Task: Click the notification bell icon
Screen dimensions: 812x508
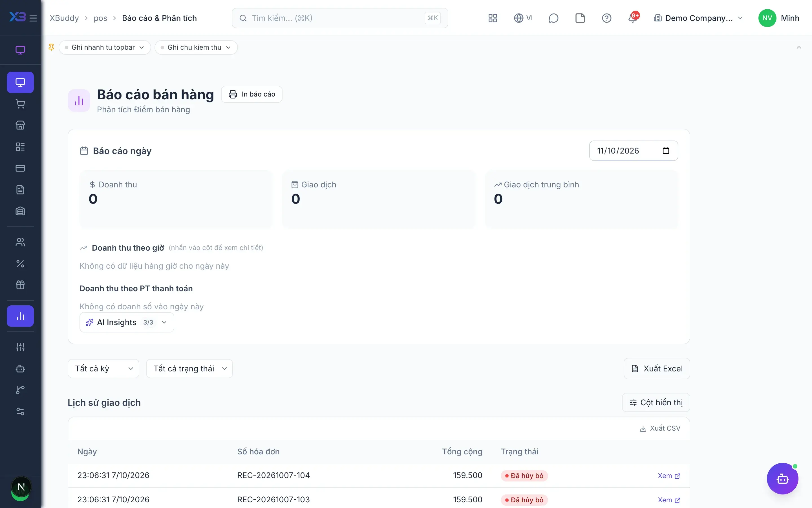Action: (633, 18)
